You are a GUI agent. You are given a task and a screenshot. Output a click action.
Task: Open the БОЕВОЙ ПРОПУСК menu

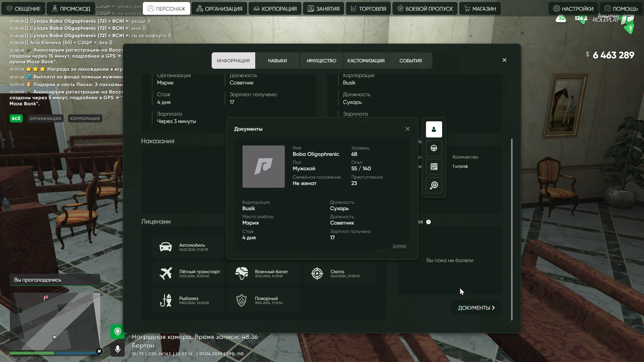pos(425,9)
